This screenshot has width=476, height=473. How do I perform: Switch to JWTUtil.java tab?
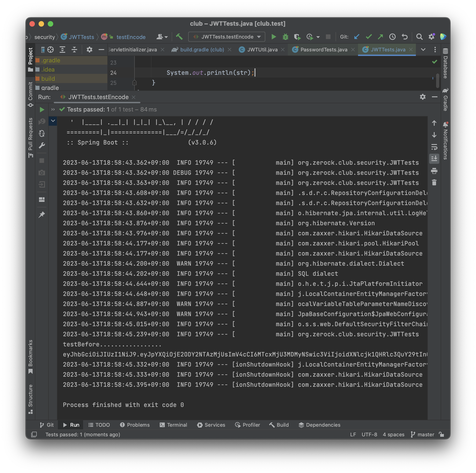[x=262, y=50]
